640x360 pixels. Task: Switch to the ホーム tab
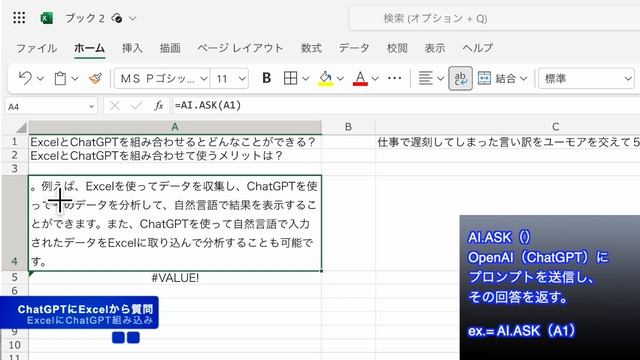89,48
